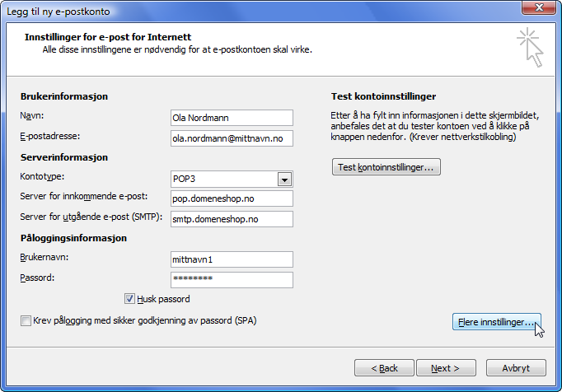
Task: Enable Krev pålogging med sikker godkjenning (SPA)
Action: pyautogui.click(x=26, y=320)
